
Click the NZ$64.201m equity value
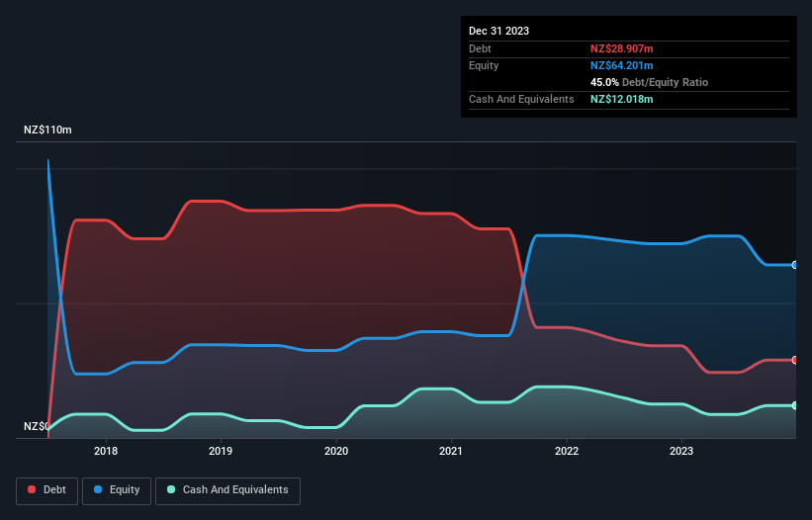(x=621, y=65)
